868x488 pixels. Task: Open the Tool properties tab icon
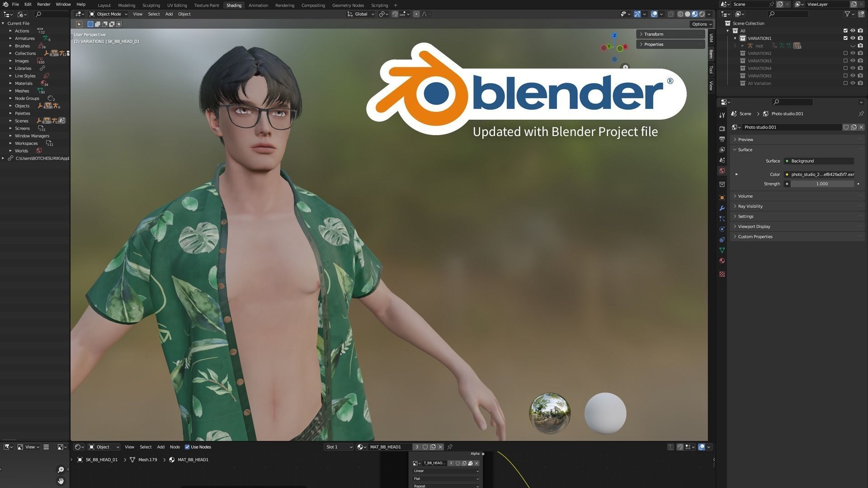coord(722,115)
